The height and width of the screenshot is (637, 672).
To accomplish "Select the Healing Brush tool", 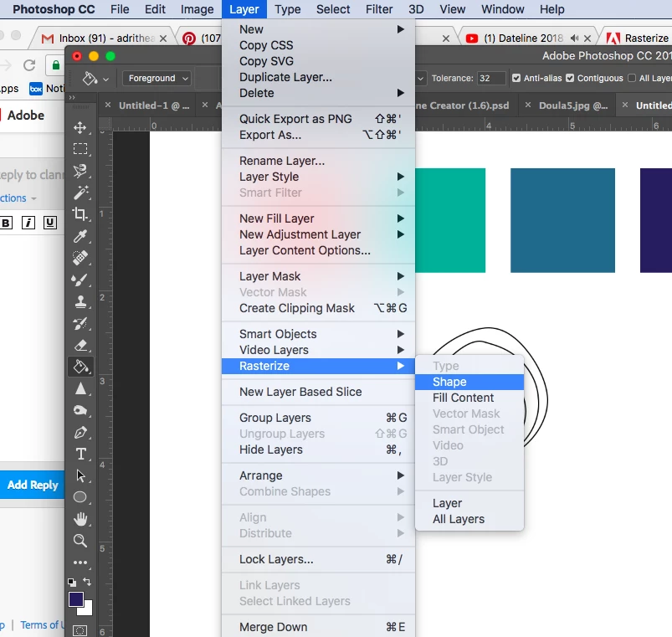I will (x=80, y=258).
